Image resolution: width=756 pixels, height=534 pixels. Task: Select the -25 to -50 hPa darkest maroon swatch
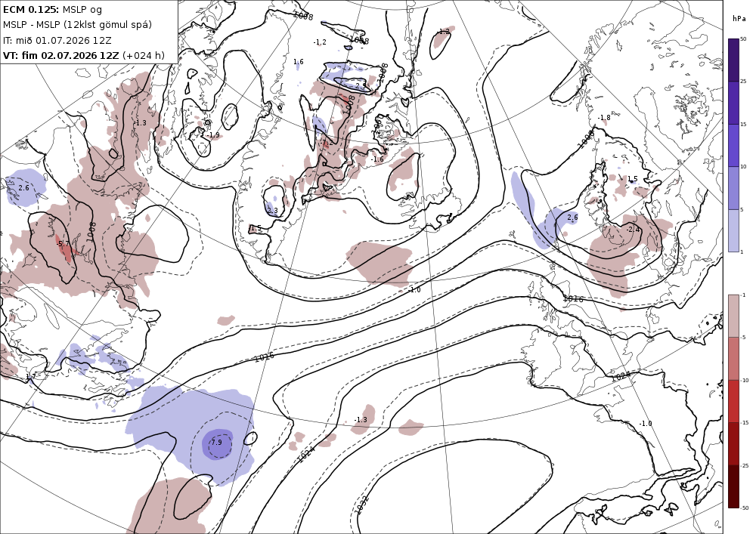733,486
